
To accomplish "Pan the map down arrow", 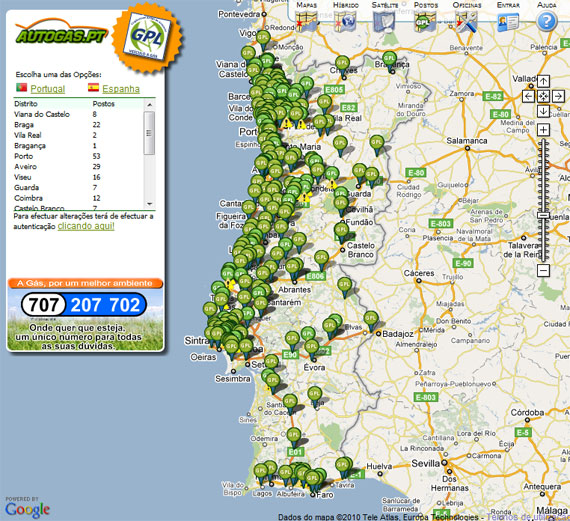I will 543,111.
